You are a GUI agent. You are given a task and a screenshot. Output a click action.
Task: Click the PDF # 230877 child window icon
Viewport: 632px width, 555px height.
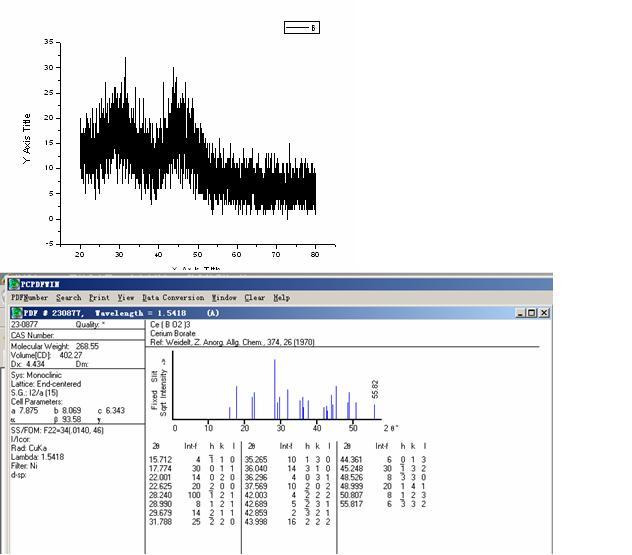(x=17, y=313)
